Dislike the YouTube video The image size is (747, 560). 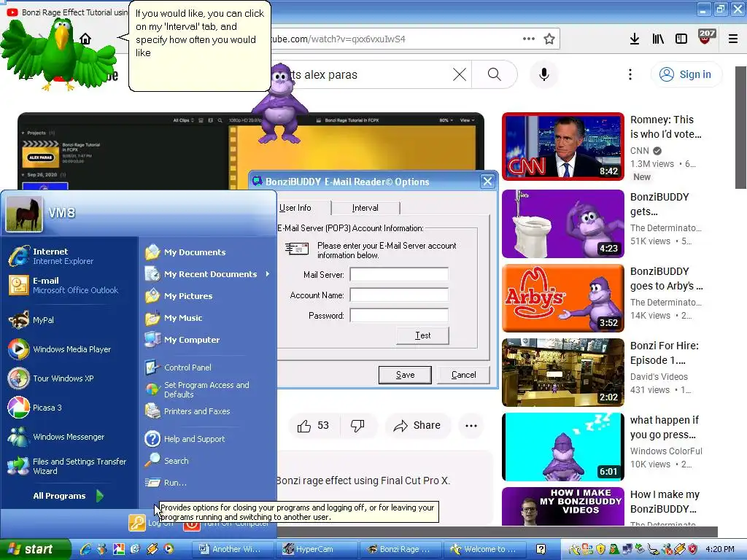357,425
